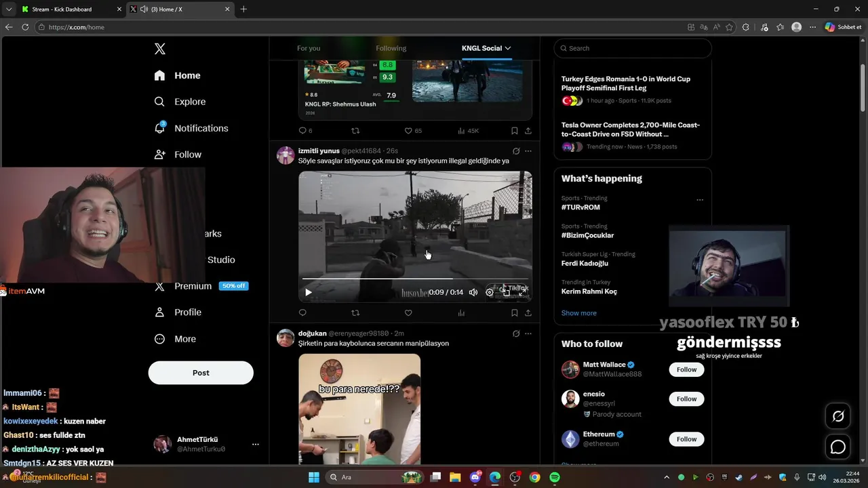The height and width of the screenshot is (488, 868).
Task: Mute the izmitli yunus video
Action: click(x=473, y=293)
